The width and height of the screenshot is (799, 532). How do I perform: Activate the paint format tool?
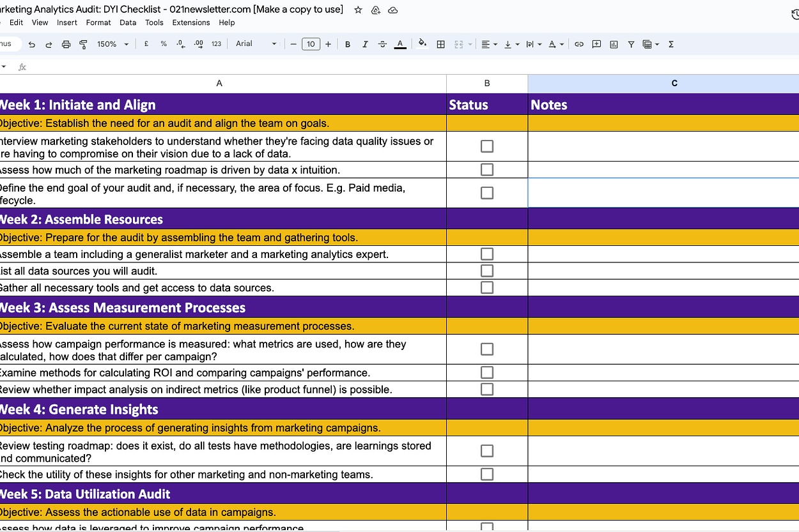coord(83,44)
